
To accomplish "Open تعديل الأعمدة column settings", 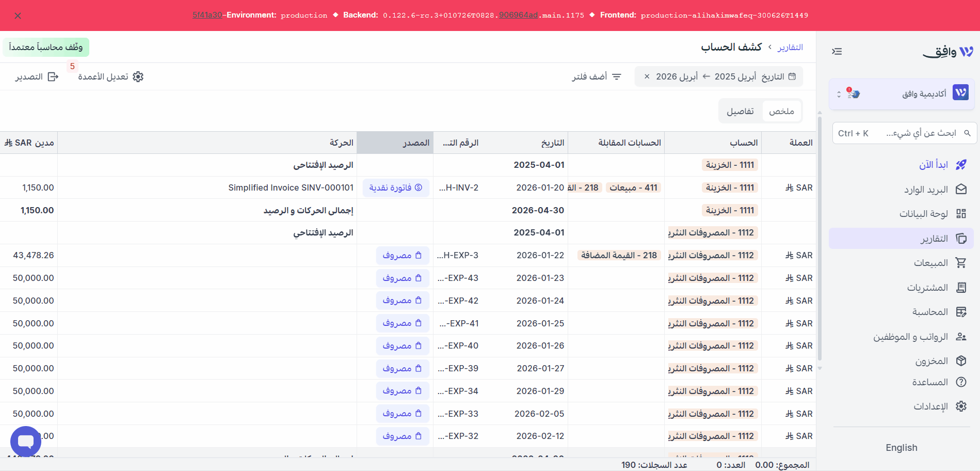I will [x=110, y=76].
